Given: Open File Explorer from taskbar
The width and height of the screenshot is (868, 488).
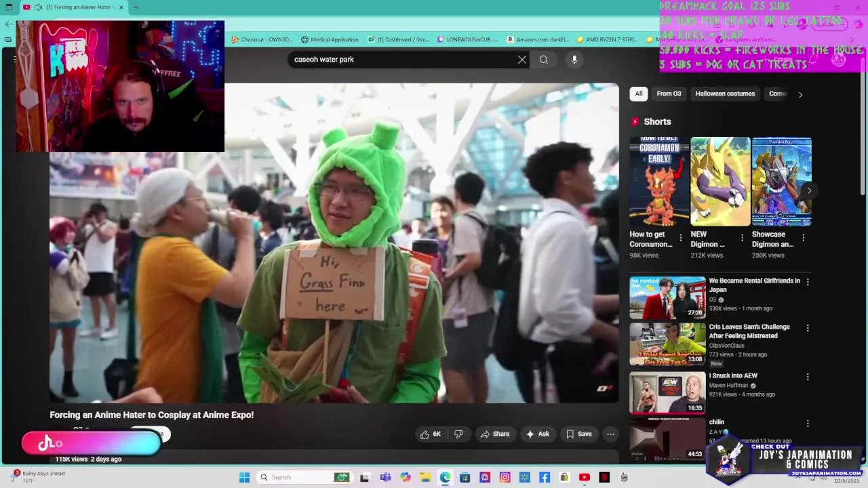Looking at the screenshot, I should [x=425, y=477].
